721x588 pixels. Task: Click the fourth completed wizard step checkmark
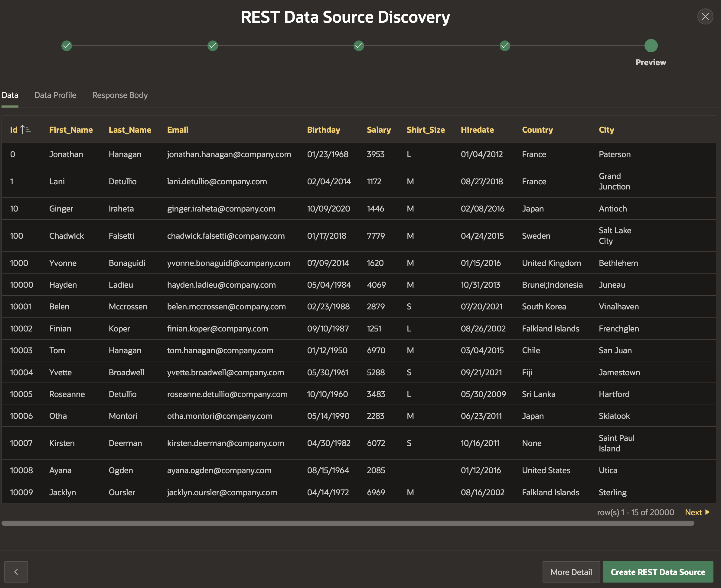click(x=505, y=45)
